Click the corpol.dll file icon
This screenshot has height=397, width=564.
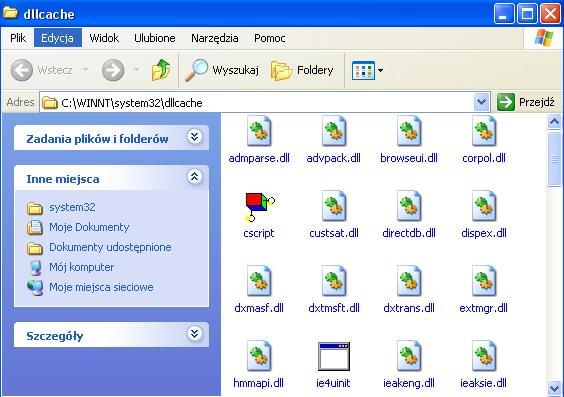tap(484, 131)
